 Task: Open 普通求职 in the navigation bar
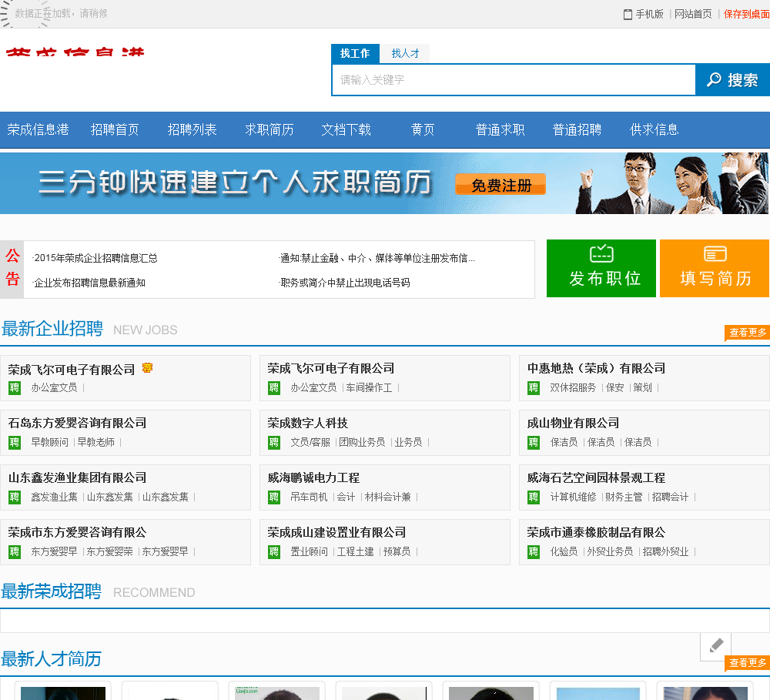(500, 129)
